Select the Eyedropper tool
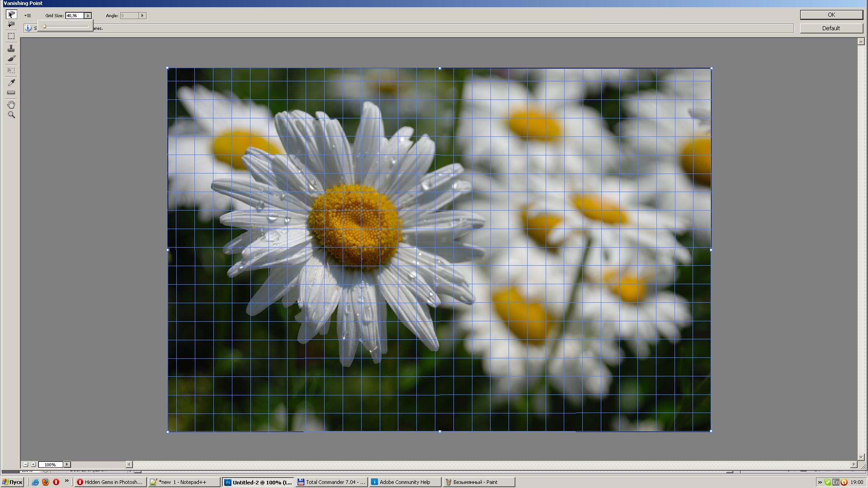Screen dimensions: 868x488 coord(11,82)
